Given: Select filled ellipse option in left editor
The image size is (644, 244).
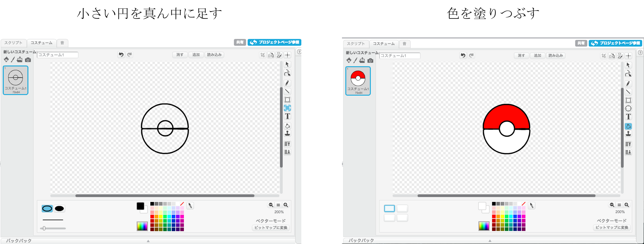Looking at the screenshot, I should 60,209.
